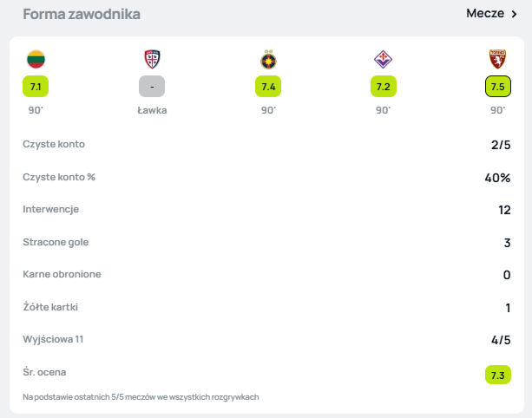Select the highlighted 7.5 rating badge
Viewport: 532px width, 418px height.
(497, 87)
